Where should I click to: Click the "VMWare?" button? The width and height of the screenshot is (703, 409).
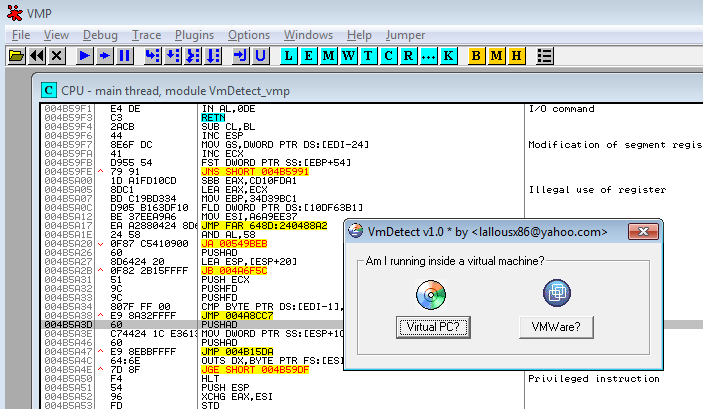(557, 327)
